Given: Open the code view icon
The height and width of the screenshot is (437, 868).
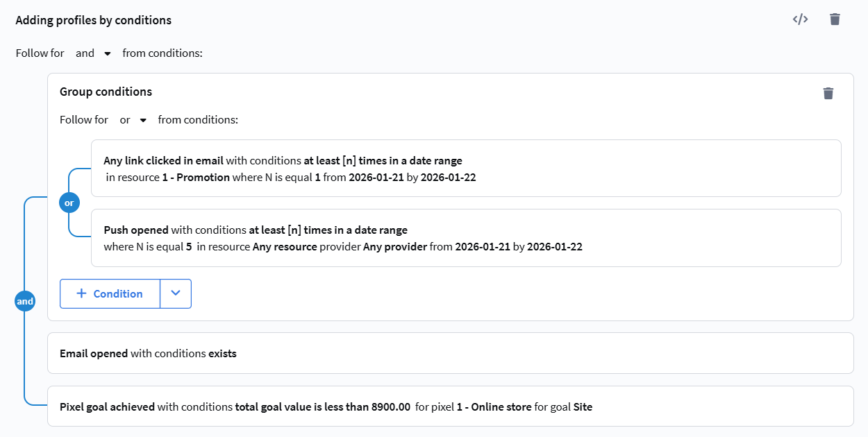Looking at the screenshot, I should click(x=800, y=19).
